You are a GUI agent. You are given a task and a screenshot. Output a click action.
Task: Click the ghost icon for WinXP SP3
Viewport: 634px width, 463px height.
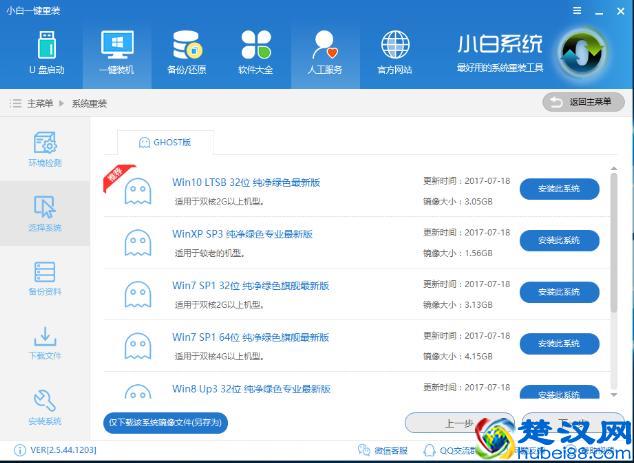coord(138,243)
